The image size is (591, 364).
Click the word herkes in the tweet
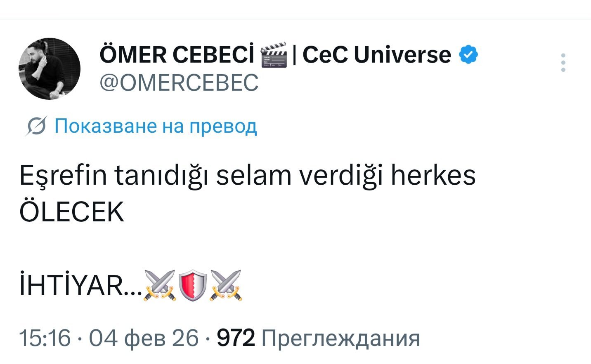click(433, 176)
